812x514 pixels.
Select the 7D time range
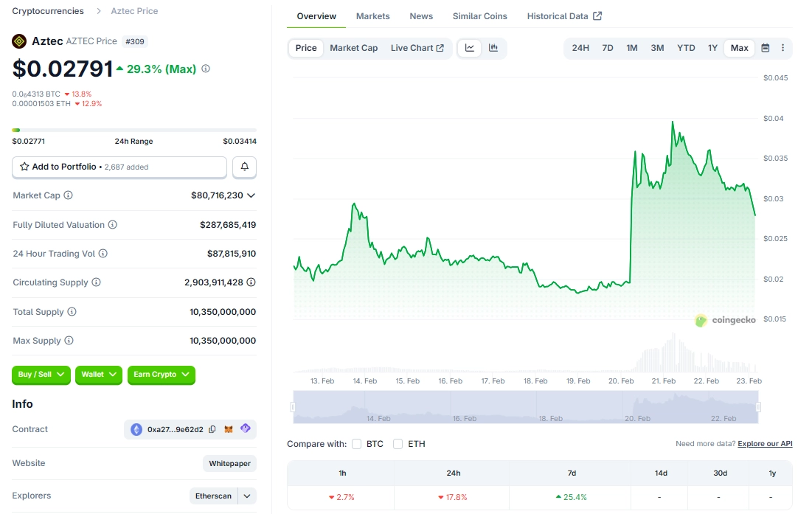[607, 48]
